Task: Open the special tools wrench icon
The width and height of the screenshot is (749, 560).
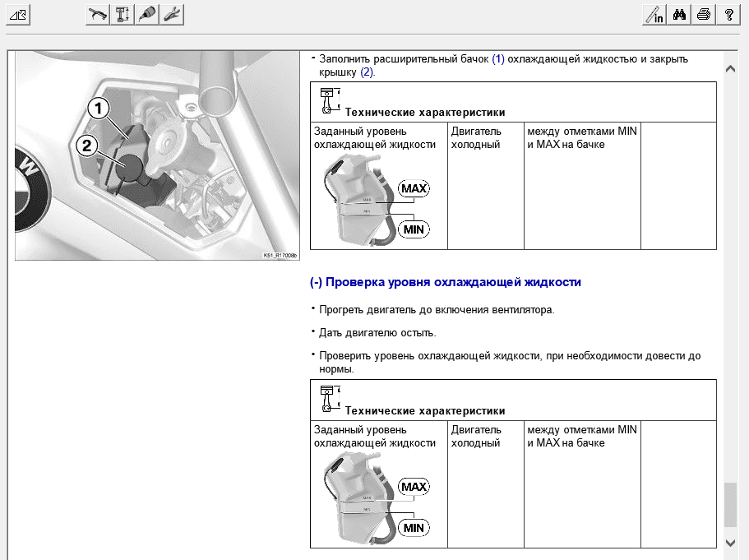Action: click(172, 14)
